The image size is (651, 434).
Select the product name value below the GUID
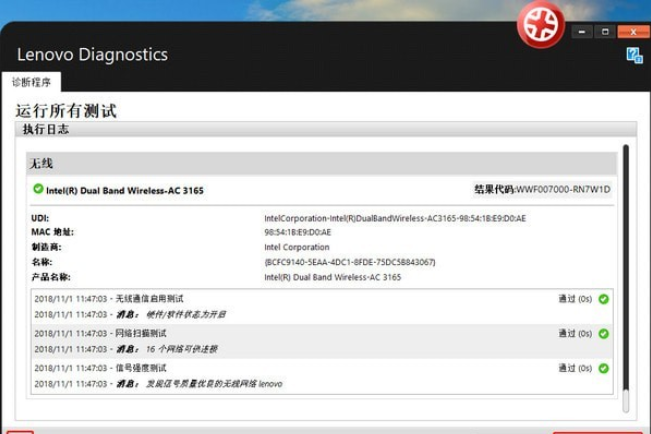[x=333, y=277]
